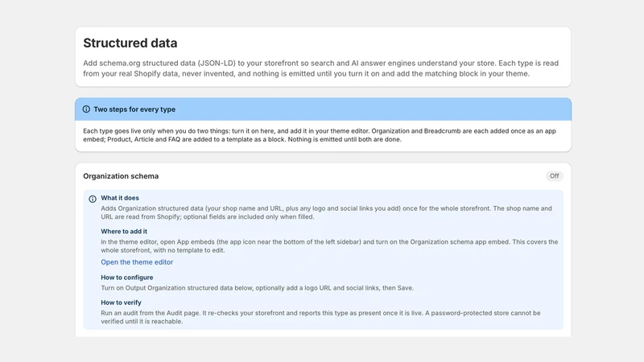644x362 pixels.
Task: Click the Where to add it subheading
Action: (x=124, y=232)
